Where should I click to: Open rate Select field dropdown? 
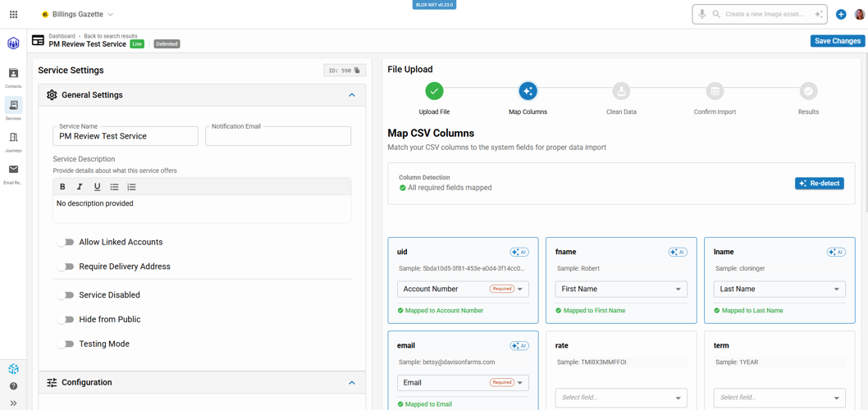click(x=621, y=397)
